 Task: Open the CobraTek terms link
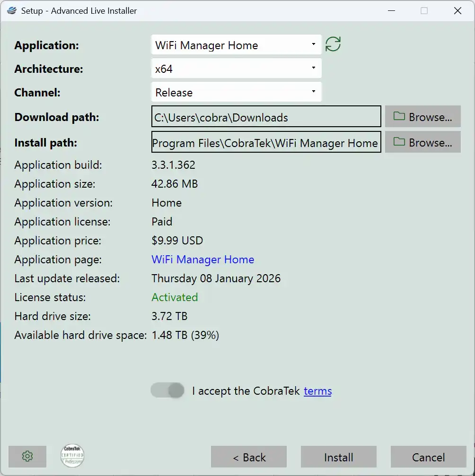(317, 391)
